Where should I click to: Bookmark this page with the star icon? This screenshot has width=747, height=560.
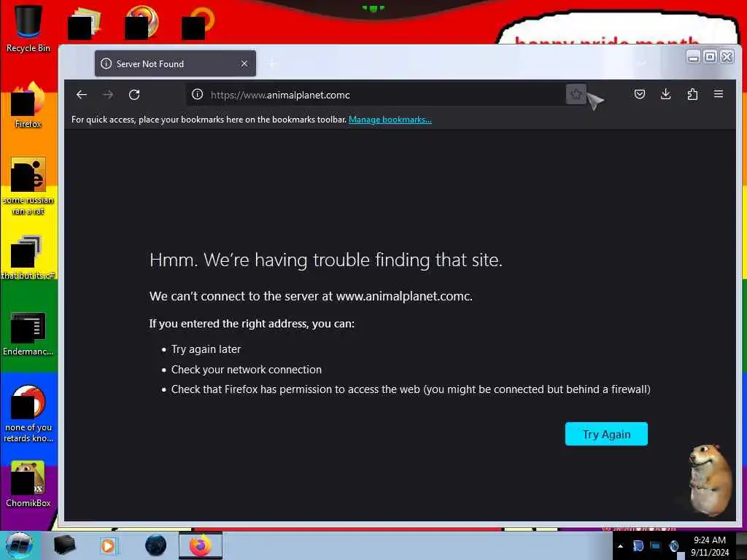[576, 94]
